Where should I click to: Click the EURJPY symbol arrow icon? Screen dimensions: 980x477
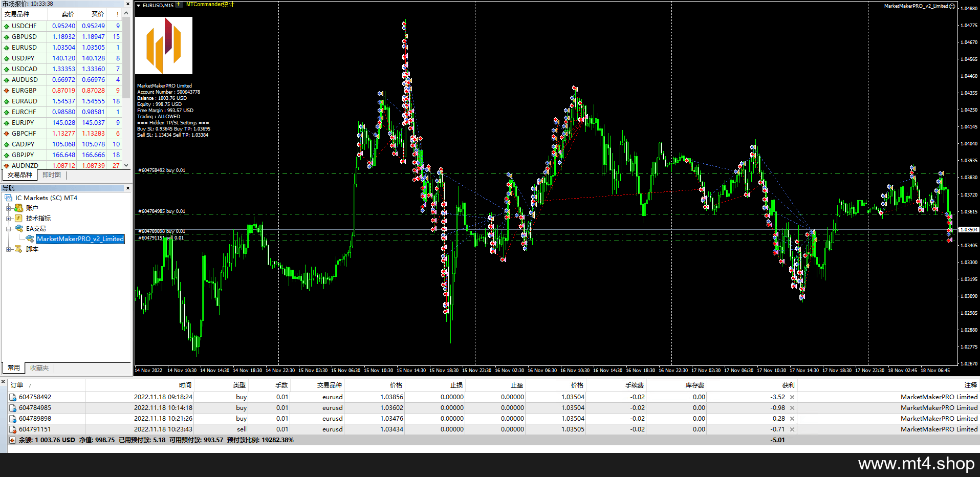tap(7, 123)
